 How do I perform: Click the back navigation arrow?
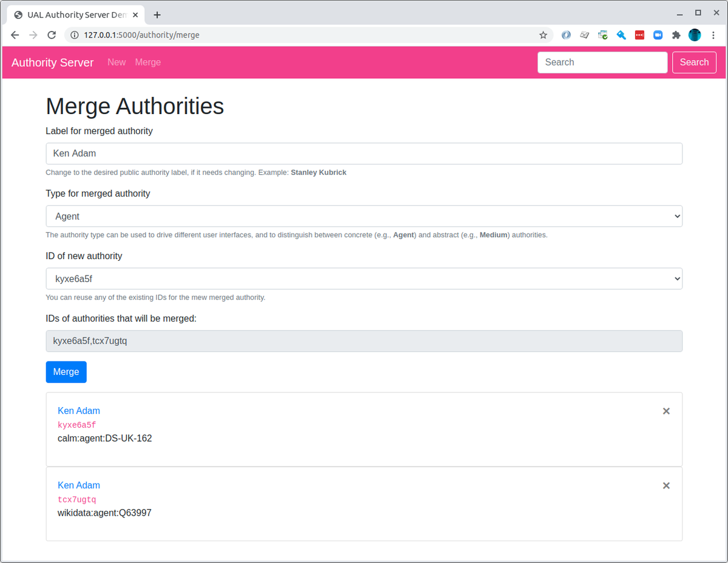point(15,35)
